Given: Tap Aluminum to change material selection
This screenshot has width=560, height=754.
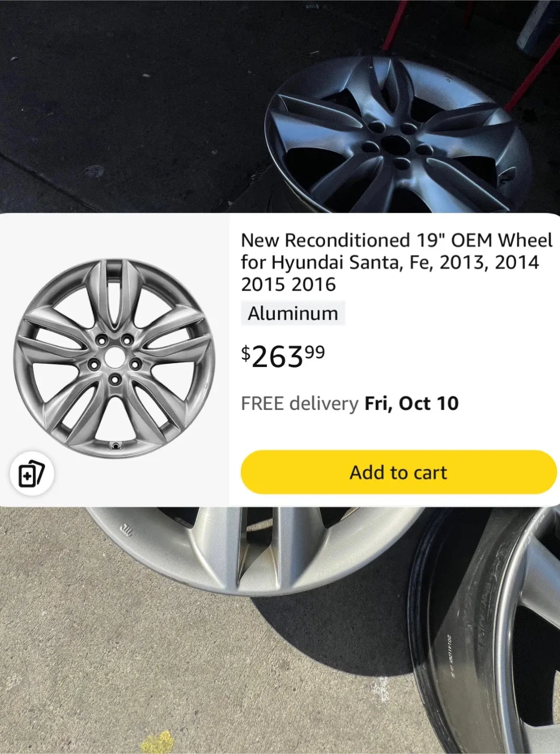Looking at the screenshot, I should click(x=293, y=314).
